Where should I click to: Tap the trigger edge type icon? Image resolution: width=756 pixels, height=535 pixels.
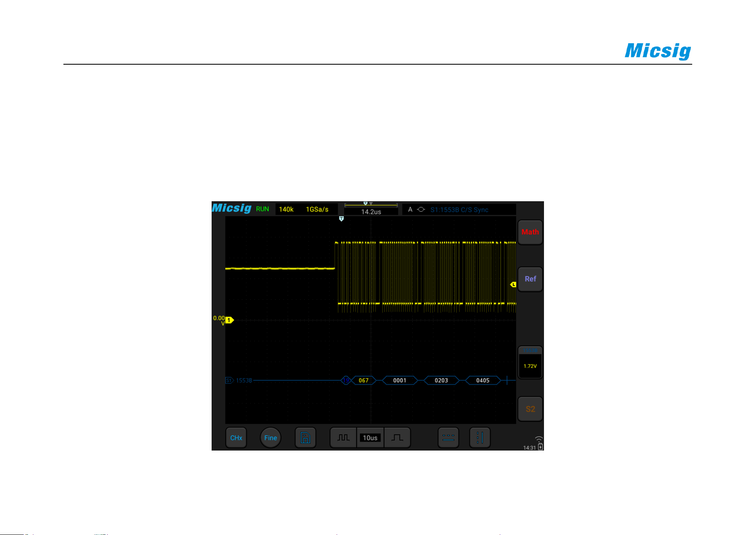(x=421, y=210)
